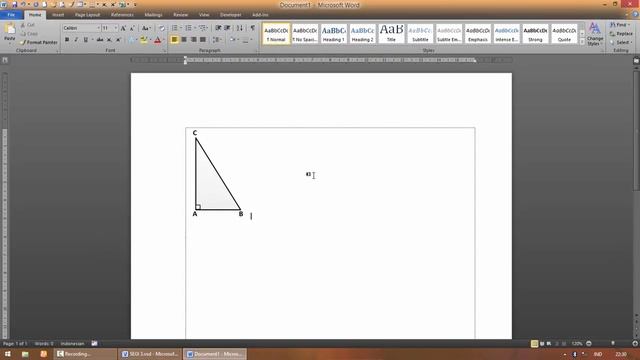Click the Numbering list icon
Screen dimensions: 640x360
click(x=188, y=28)
